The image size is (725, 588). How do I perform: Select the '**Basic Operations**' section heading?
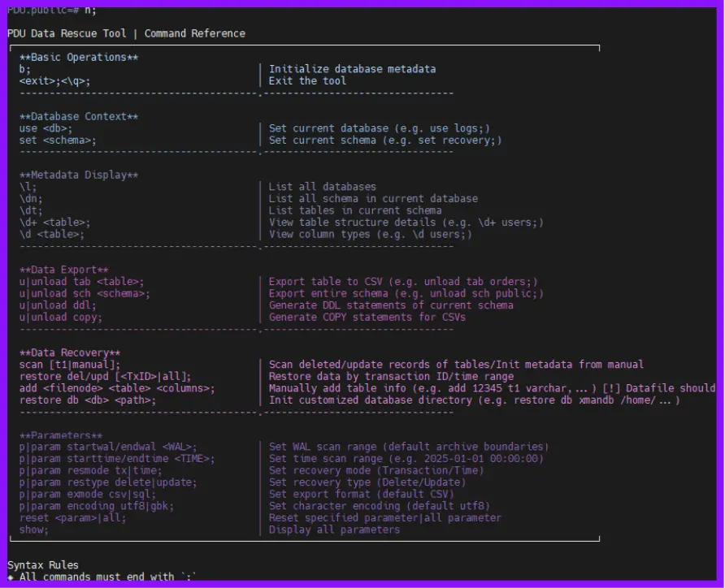click(79, 58)
